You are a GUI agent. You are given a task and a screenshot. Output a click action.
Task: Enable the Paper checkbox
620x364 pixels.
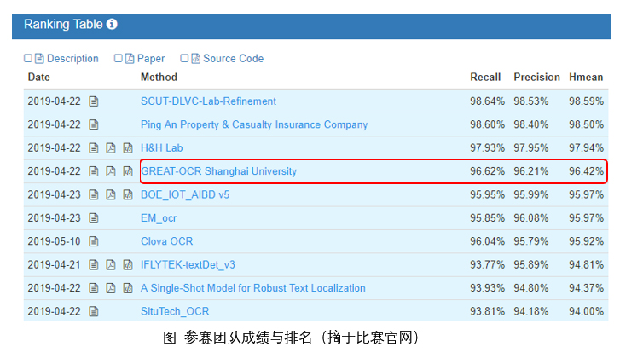[x=119, y=59]
